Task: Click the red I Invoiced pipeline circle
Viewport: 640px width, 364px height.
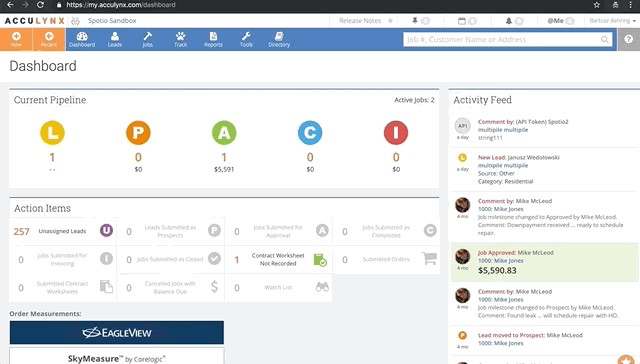Action: [396, 133]
